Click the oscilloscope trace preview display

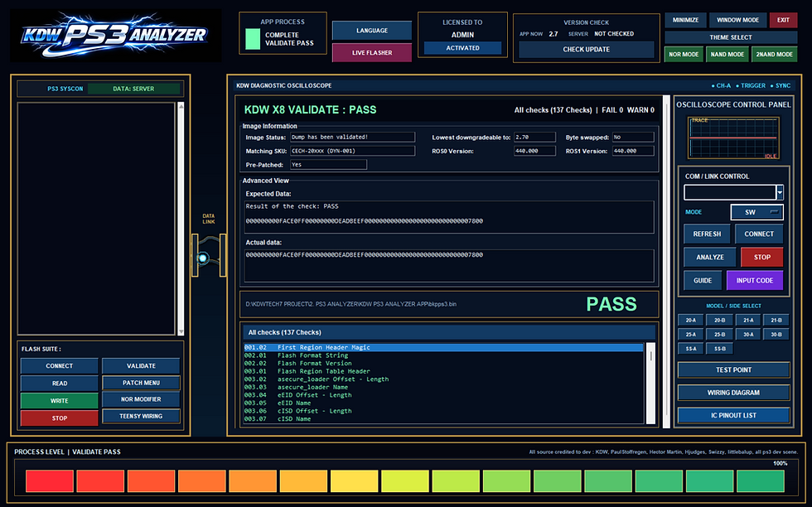[x=732, y=138]
